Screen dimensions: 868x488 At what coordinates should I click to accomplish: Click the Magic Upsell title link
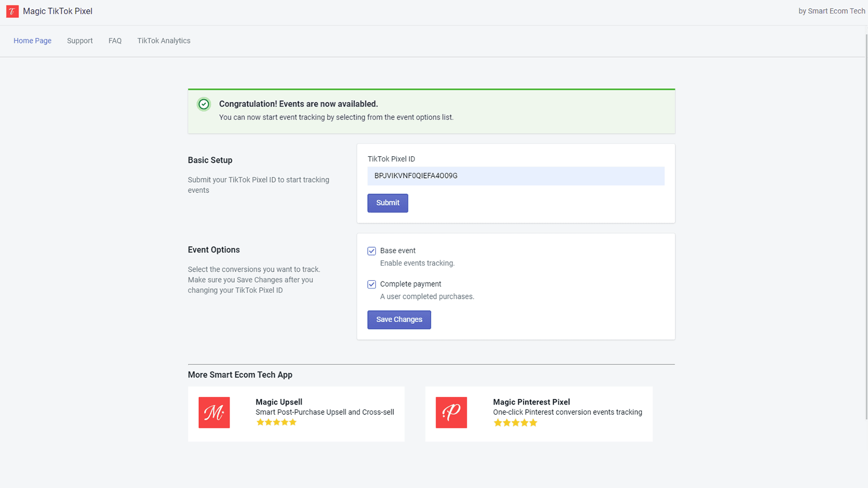[279, 402]
